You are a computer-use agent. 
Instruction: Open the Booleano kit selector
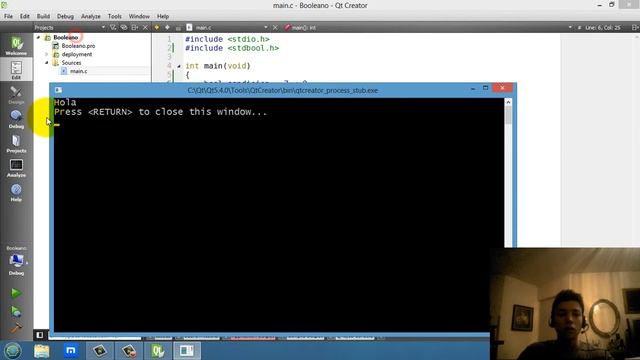[16, 261]
